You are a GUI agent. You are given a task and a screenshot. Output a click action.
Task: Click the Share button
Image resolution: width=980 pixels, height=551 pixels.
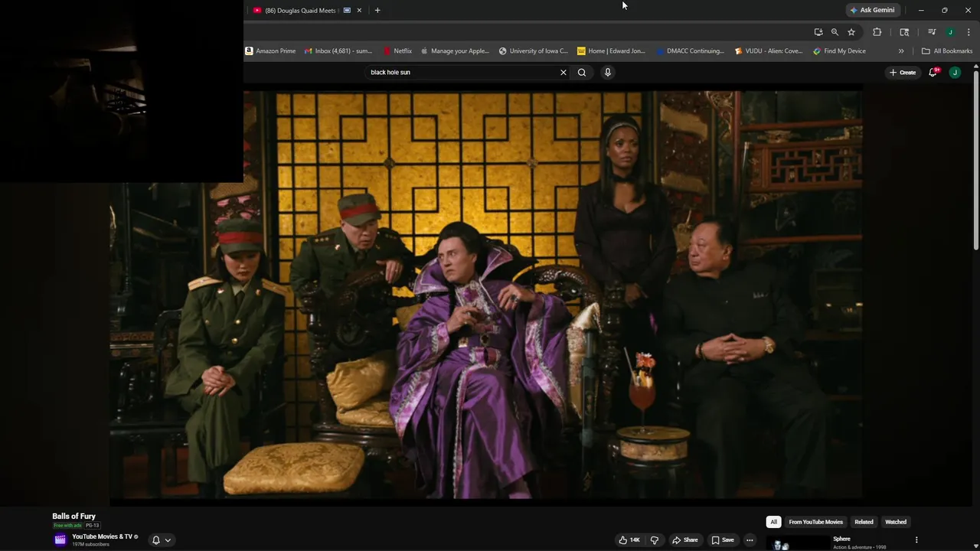tap(685, 540)
